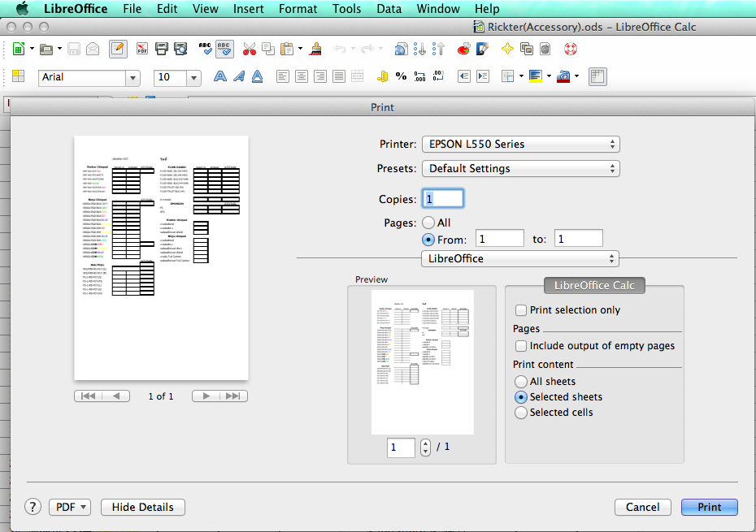This screenshot has width=756, height=532.
Task: Click the Hide Details button
Action: [143, 507]
